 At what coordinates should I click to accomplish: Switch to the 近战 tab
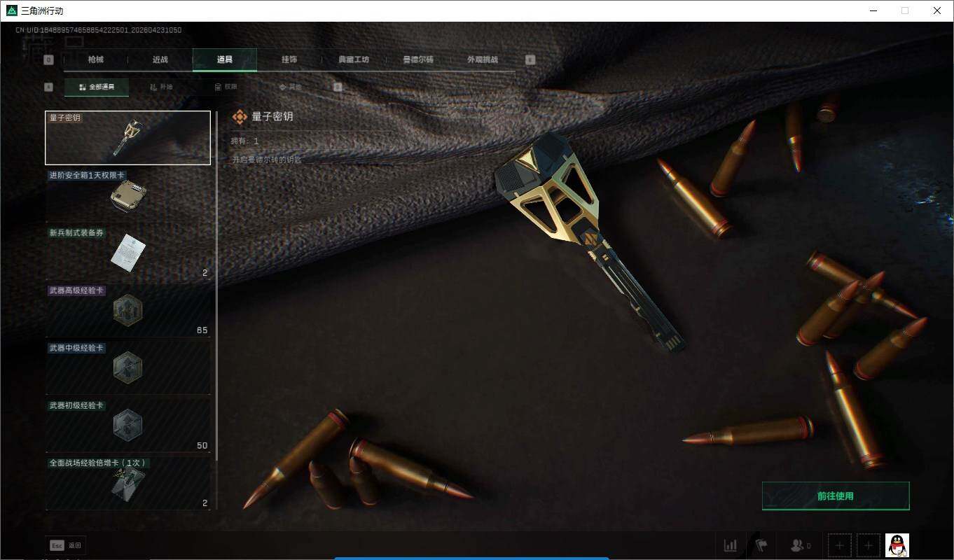[160, 59]
